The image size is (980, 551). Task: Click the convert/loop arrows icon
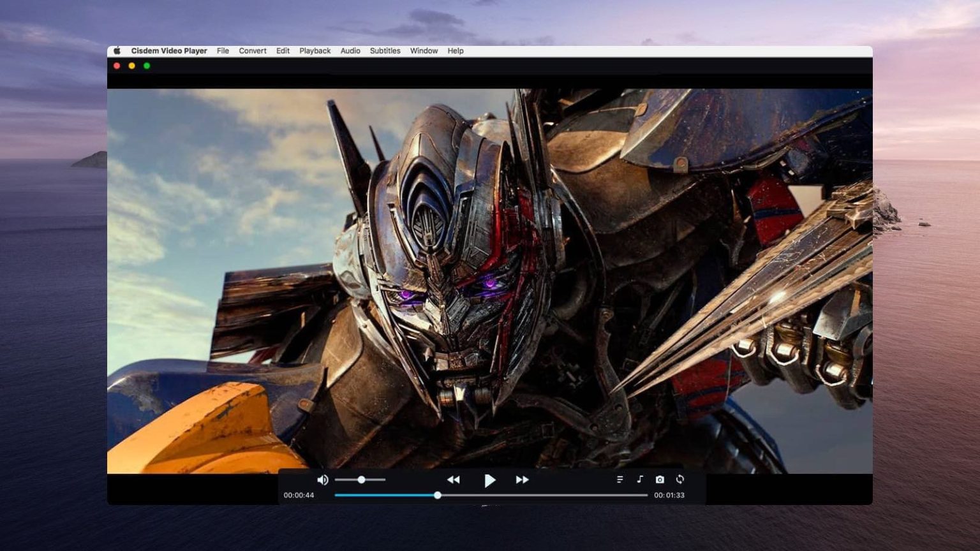coord(680,480)
